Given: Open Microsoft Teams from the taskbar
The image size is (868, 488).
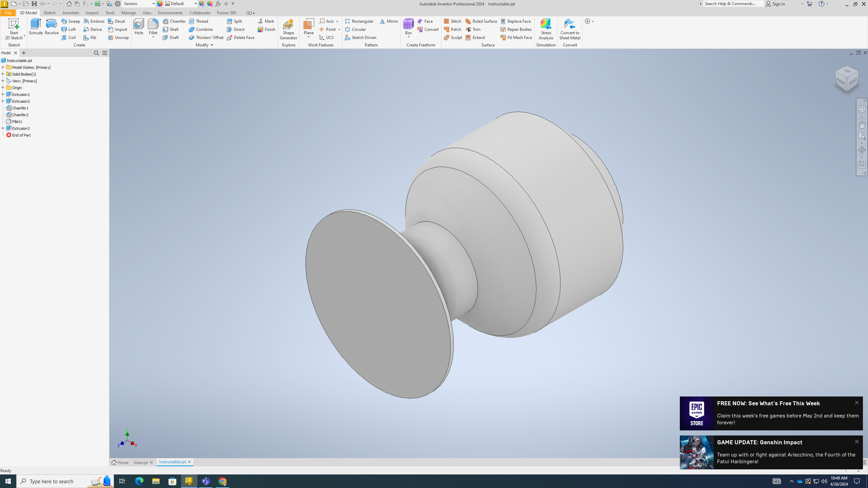Looking at the screenshot, I should click(x=206, y=481).
